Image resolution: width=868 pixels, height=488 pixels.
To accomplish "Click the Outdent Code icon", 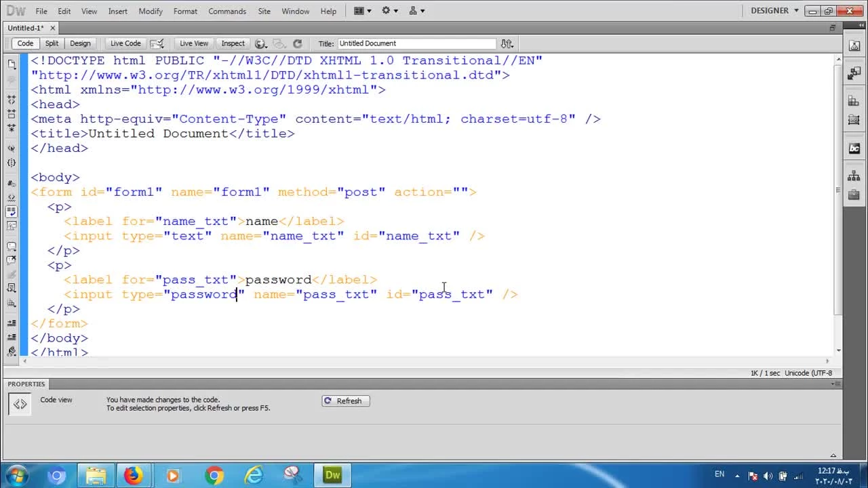I will coord(12,337).
